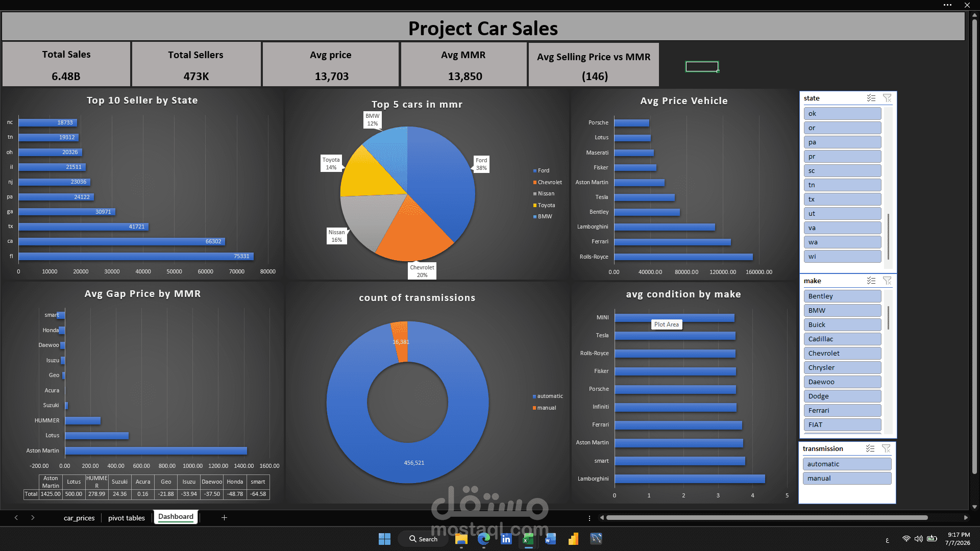Select the Dashboard sheet tab
The image size is (980, 551).
(176, 517)
